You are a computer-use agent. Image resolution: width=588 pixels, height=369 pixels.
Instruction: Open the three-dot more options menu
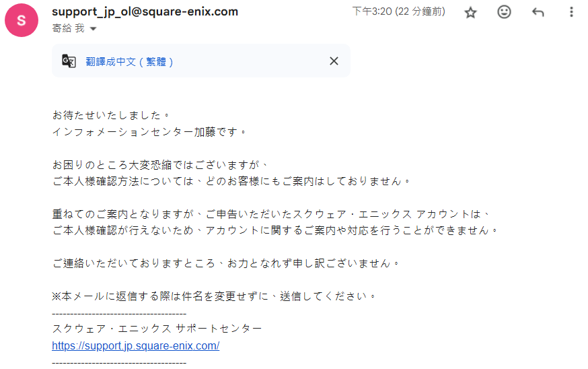pos(571,12)
